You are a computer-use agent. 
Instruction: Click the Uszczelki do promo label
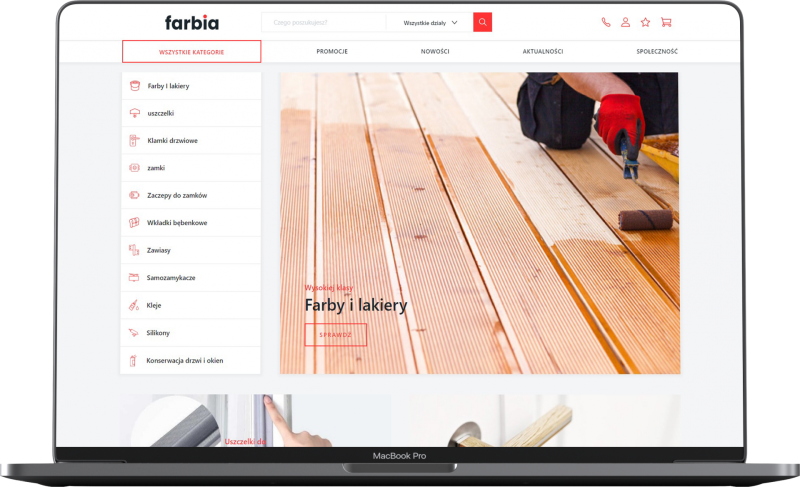(x=245, y=441)
